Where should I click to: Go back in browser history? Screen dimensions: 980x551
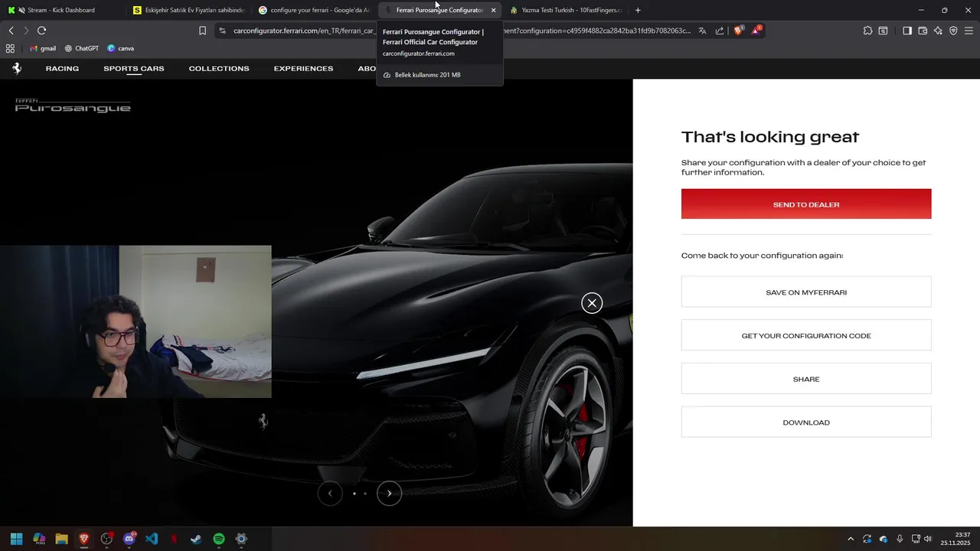(x=11, y=31)
